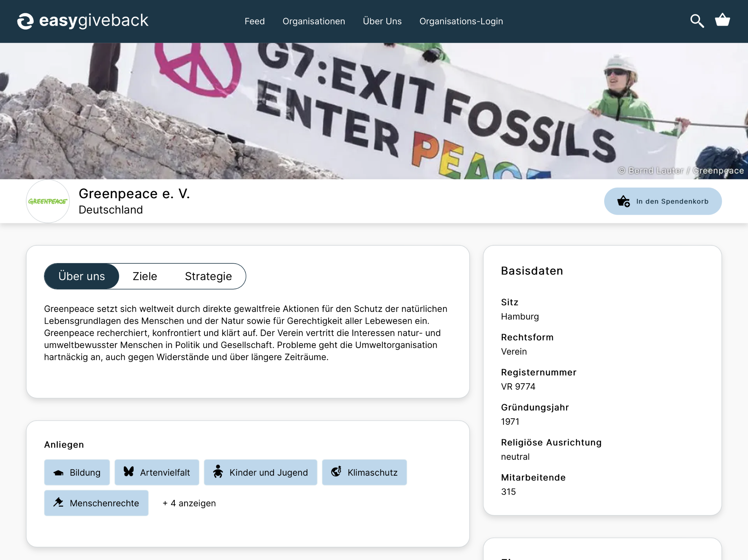
Task: Switch to the Strategie tab
Action: [x=208, y=276]
